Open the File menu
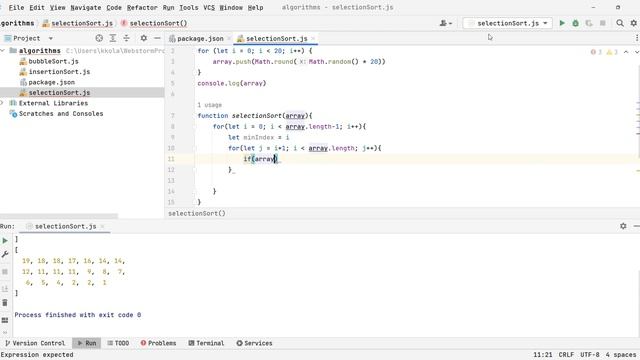The height and width of the screenshot is (360, 640). [x=16, y=7]
